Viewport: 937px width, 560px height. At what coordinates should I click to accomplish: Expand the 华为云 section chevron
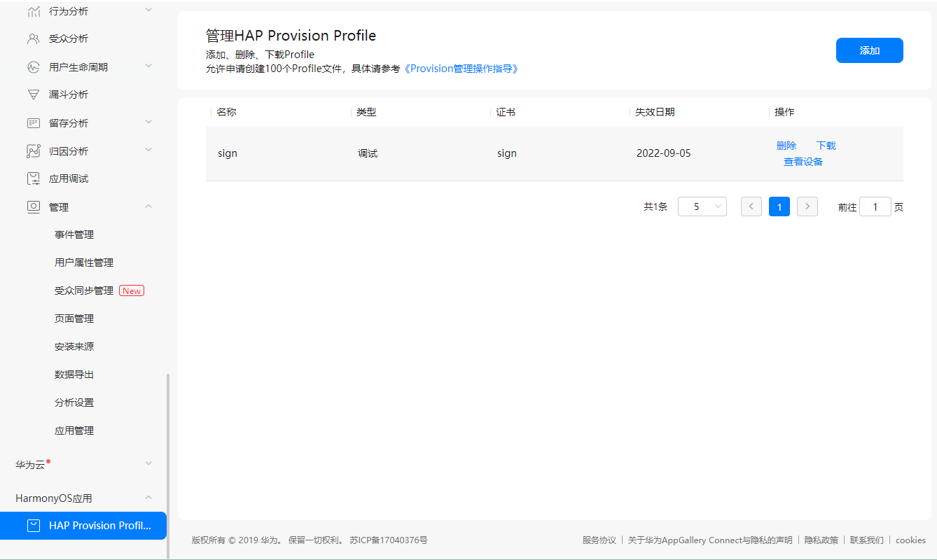pos(148,463)
